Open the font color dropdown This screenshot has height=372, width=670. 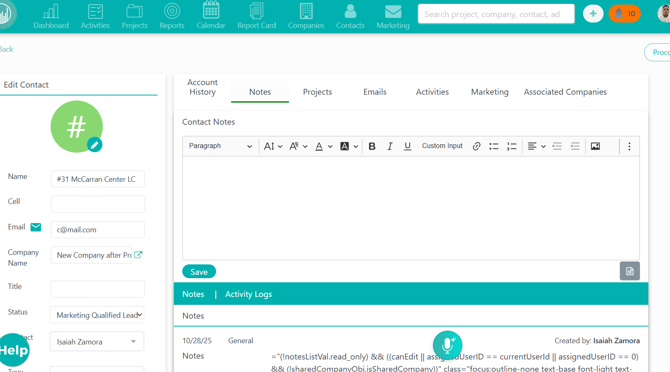click(323, 146)
